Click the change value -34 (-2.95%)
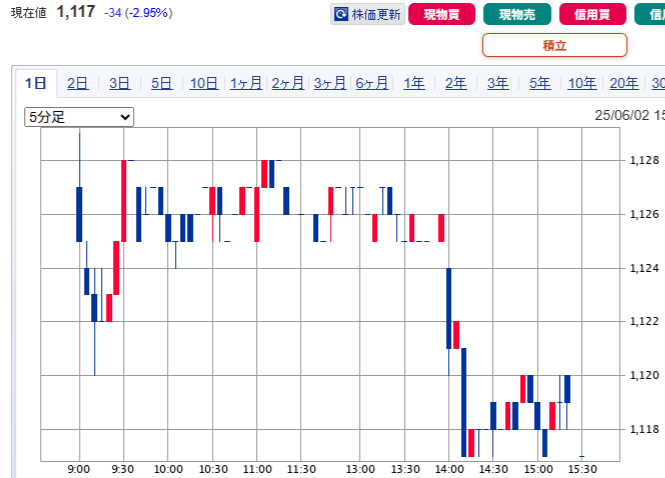This screenshot has width=665, height=478. coord(138,13)
